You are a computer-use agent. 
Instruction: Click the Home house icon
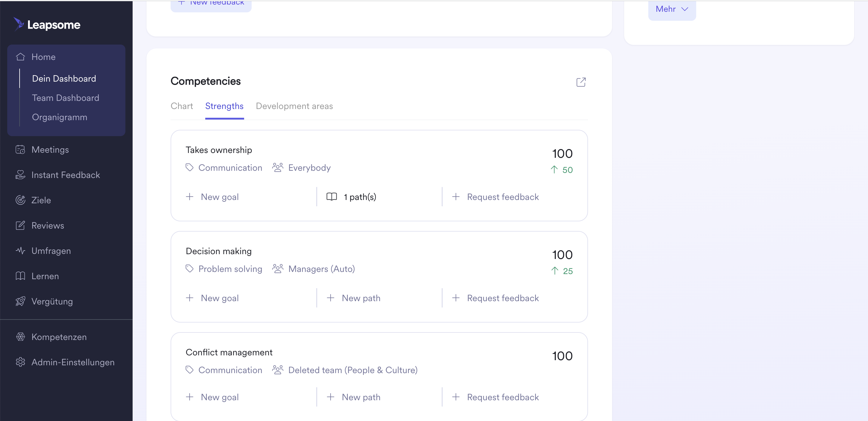point(20,57)
